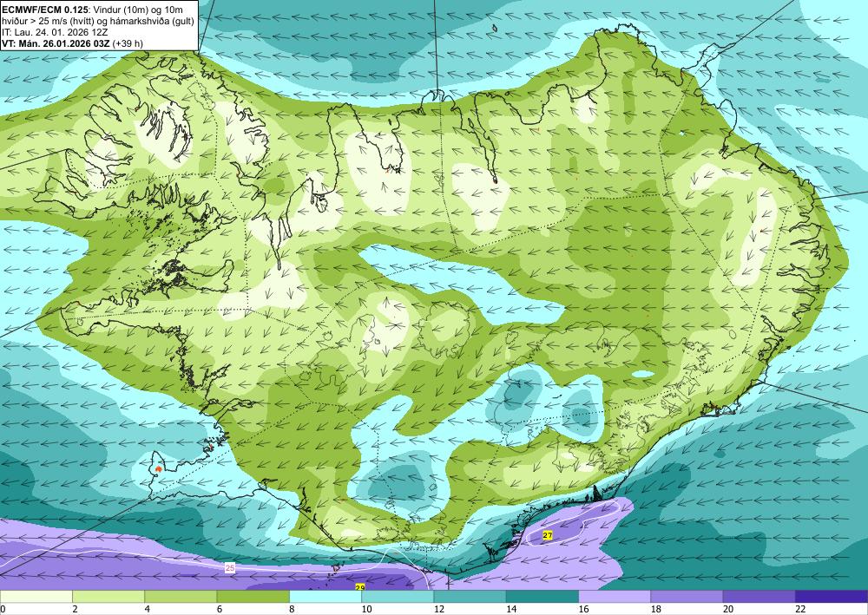Click the legend scale value 4

coord(148,609)
